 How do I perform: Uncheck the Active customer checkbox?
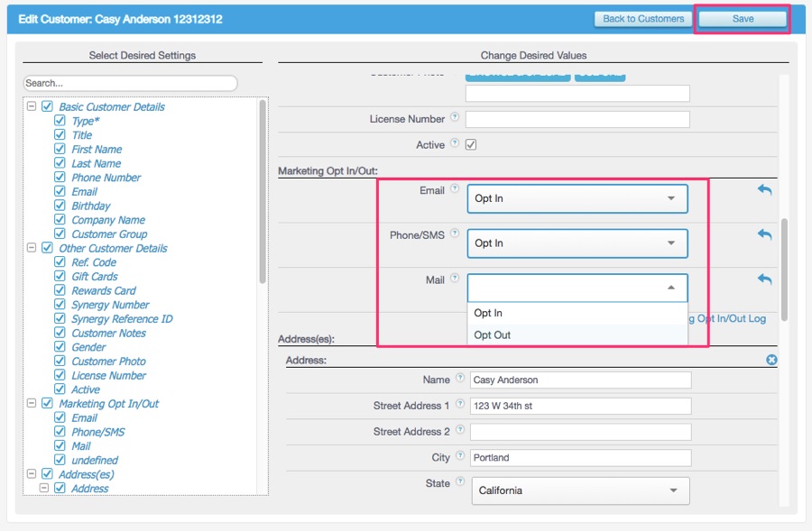[471, 144]
